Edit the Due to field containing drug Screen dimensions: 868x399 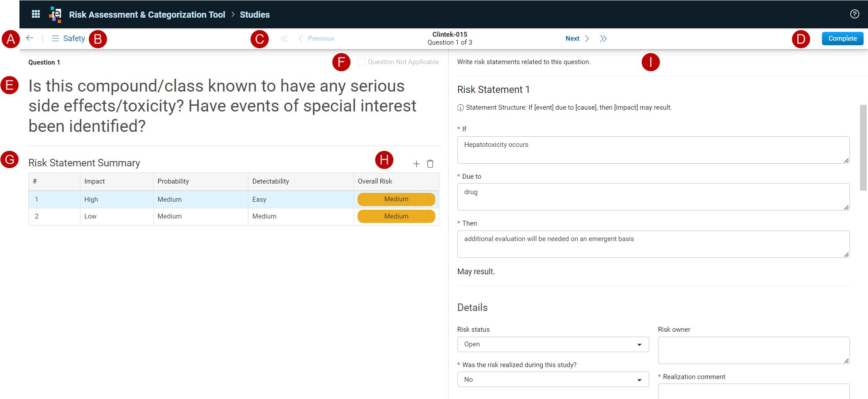click(653, 197)
